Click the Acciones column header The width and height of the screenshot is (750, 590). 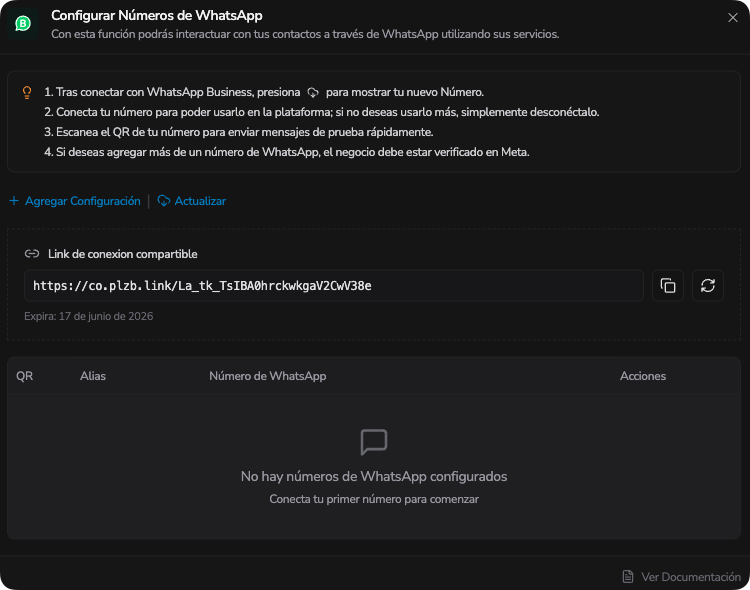point(643,376)
